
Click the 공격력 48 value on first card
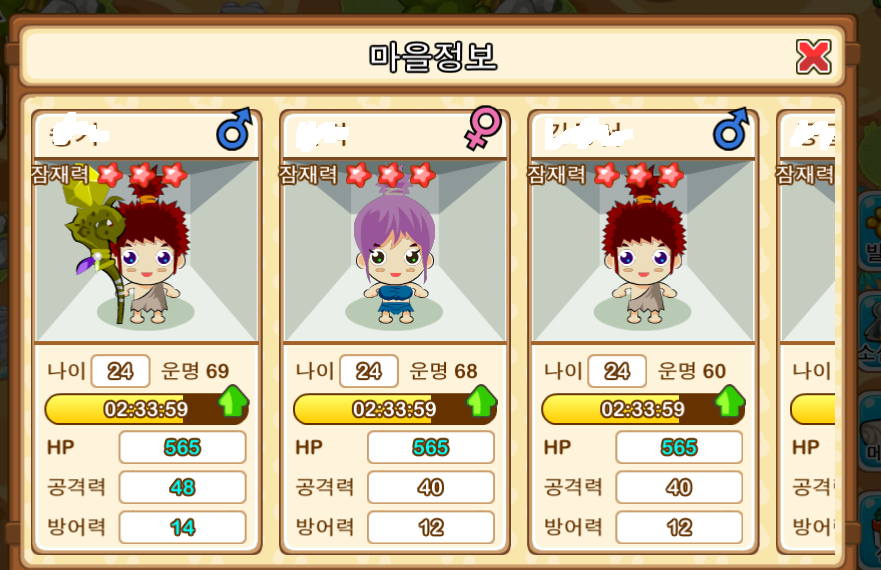tap(183, 487)
